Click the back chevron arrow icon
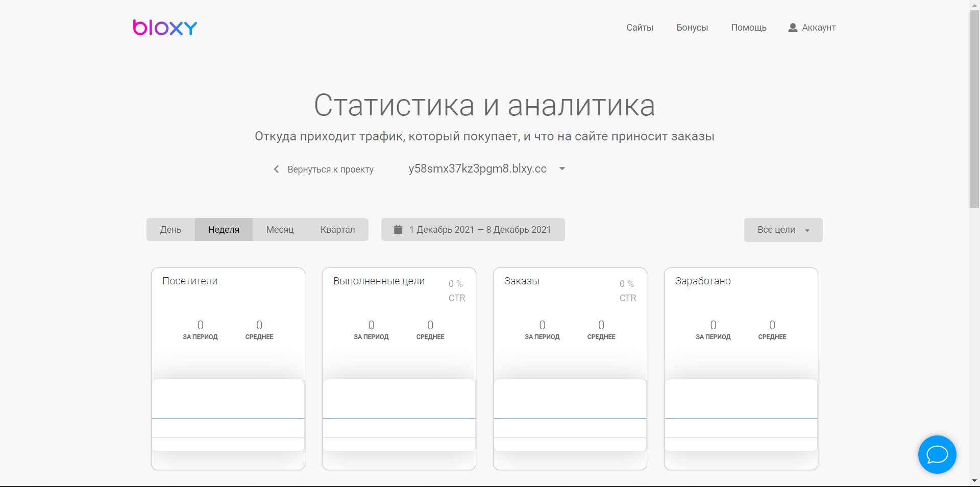 pos(276,169)
